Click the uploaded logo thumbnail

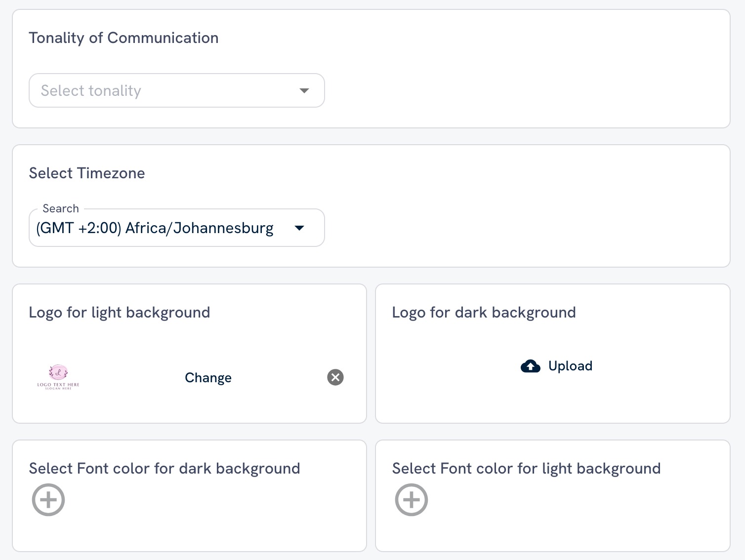(57, 377)
